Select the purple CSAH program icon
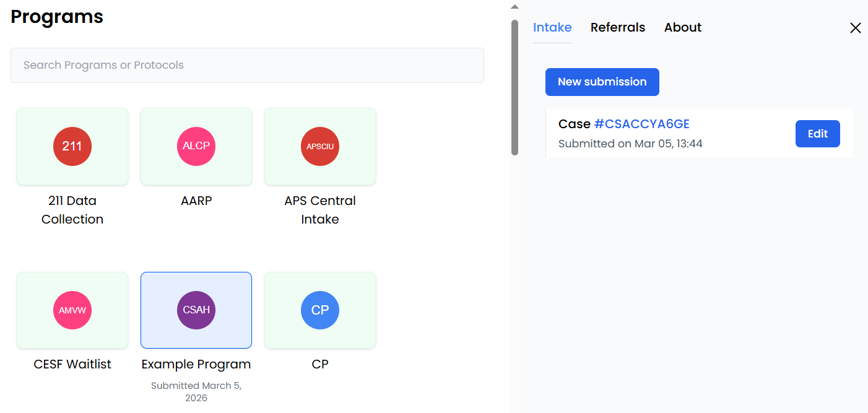 (x=196, y=310)
